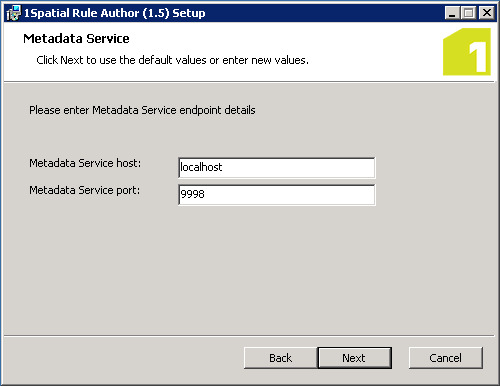Place the cursor after 'localhost' text

(x=223, y=167)
